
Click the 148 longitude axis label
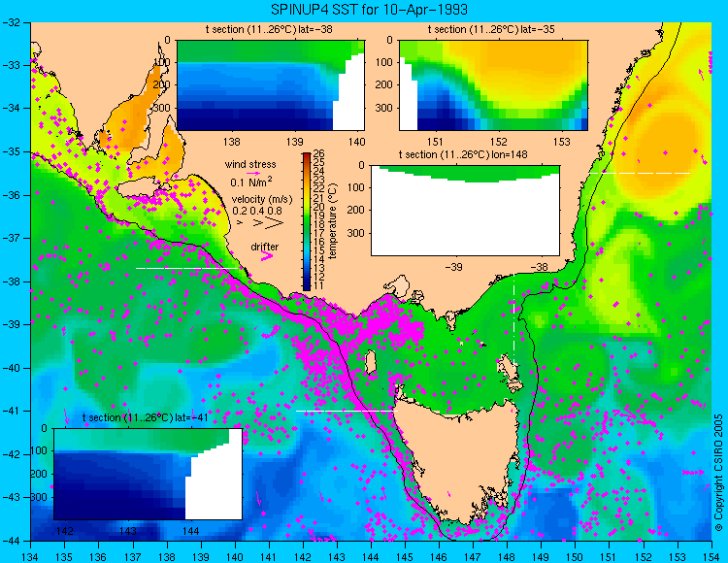point(507,557)
